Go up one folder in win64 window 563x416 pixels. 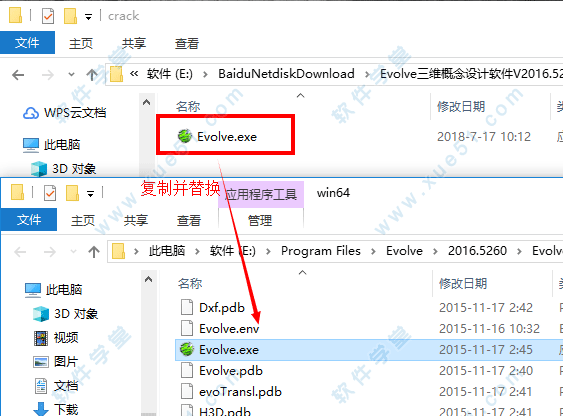click(x=94, y=252)
